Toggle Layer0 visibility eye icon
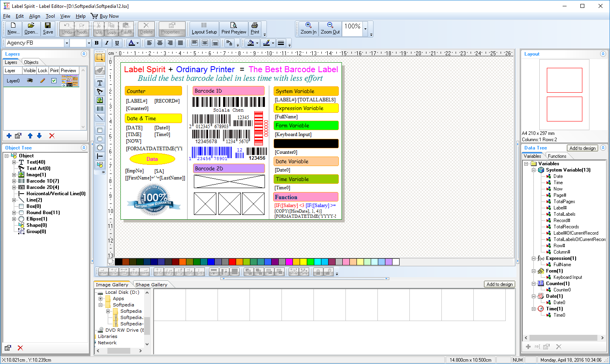 coord(30,80)
